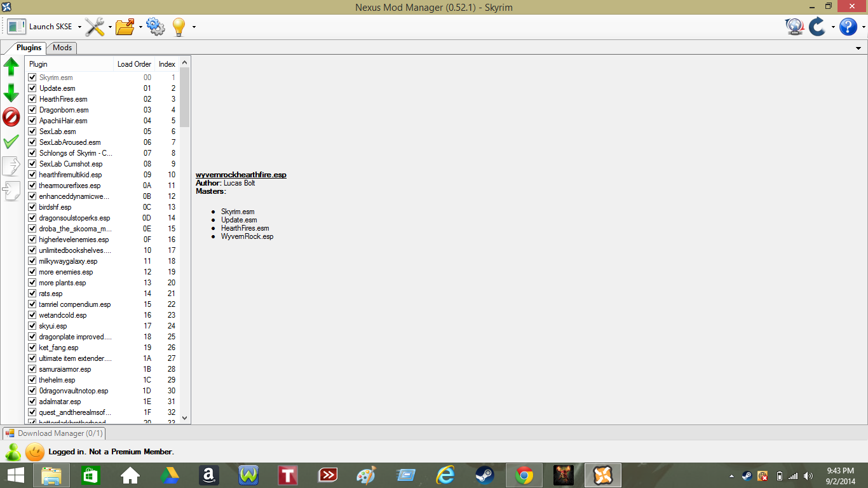Open Google Chrome from taskbar

coord(524,475)
